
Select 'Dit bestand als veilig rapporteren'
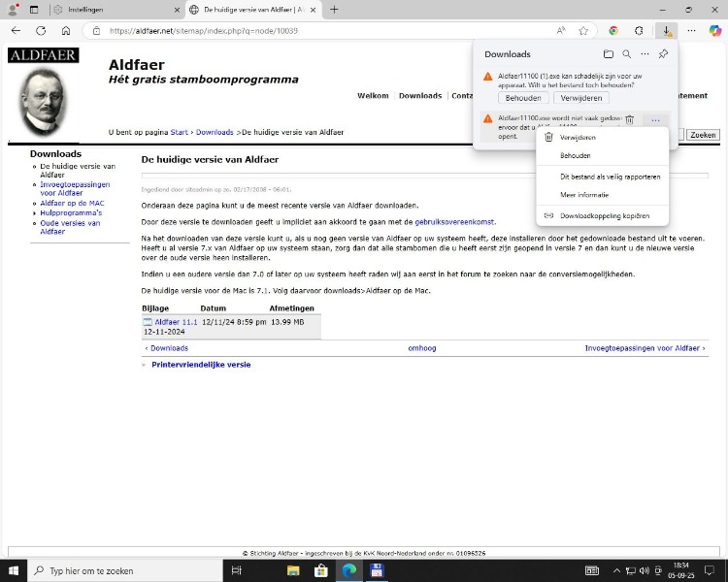(x=610, y=177)
